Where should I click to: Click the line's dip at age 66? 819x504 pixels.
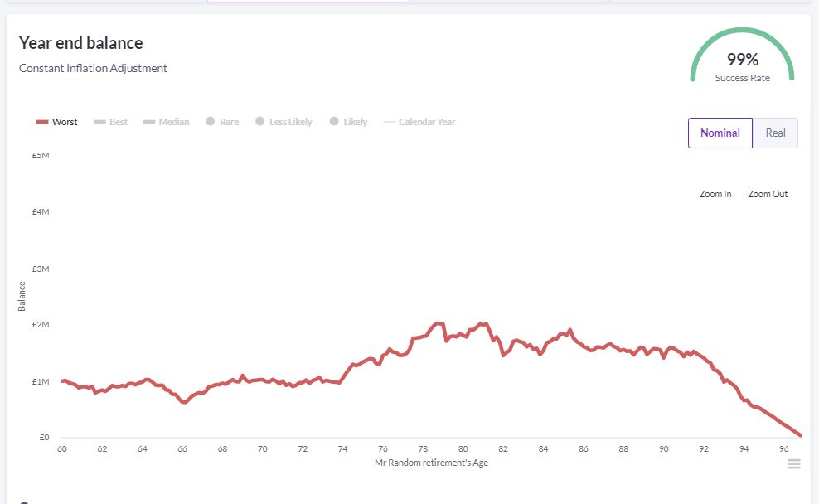tap(183, 402)
